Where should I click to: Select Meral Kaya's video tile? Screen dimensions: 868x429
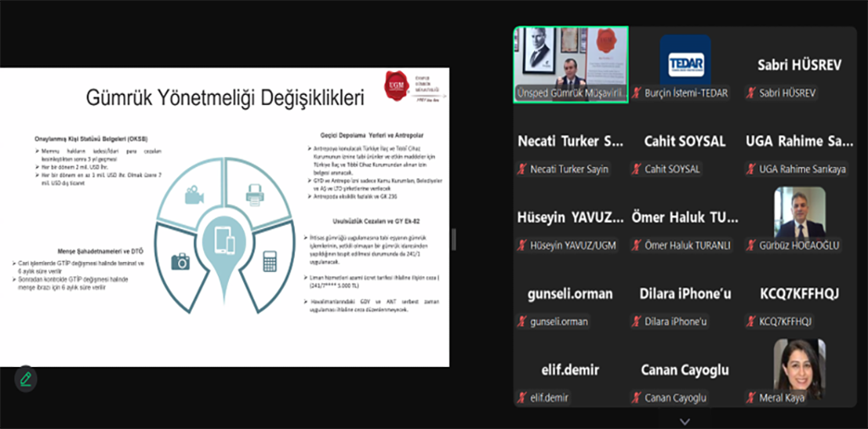pos(798,369)
